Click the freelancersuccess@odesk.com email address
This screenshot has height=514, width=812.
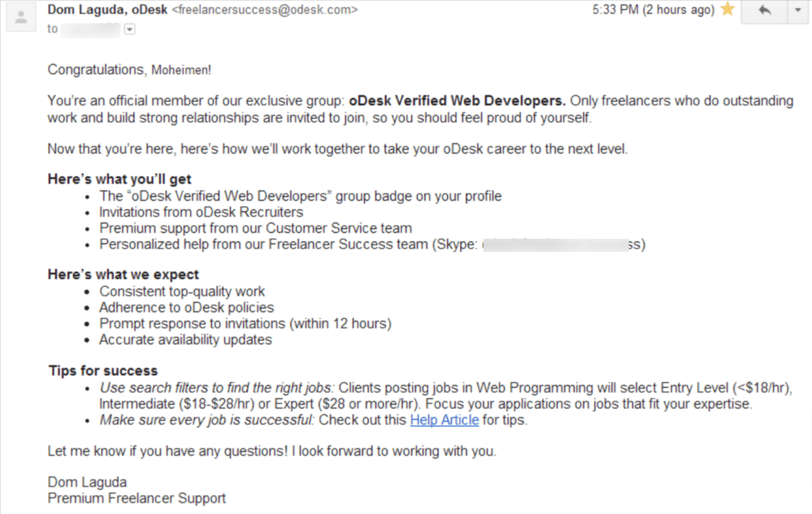[265, 10]
